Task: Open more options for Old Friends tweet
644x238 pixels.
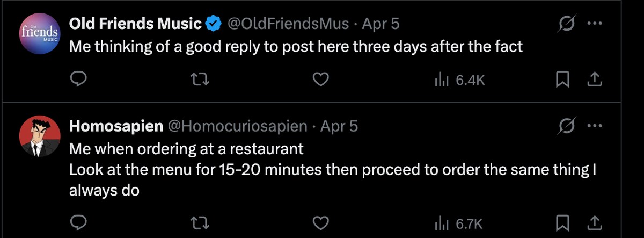Action: click(x=594, y=24)
